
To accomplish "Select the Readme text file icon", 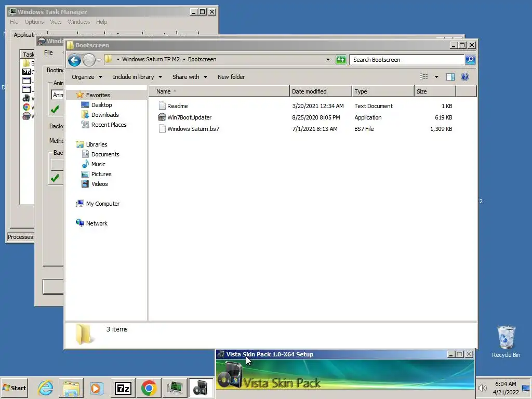I will (162, 106).
